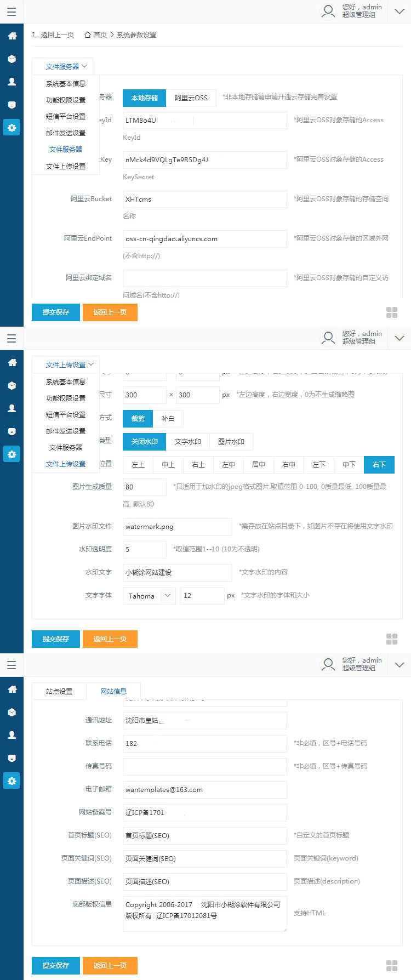Click grid layout icon on the 网站信息 page
411x980 pixels.
click(392, 966)
